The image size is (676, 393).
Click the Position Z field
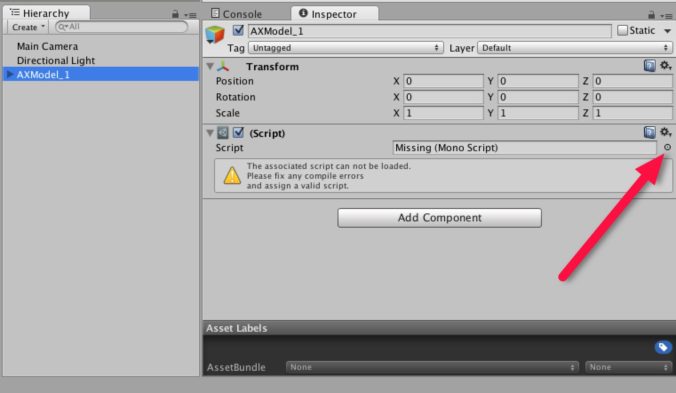point(632,81)
